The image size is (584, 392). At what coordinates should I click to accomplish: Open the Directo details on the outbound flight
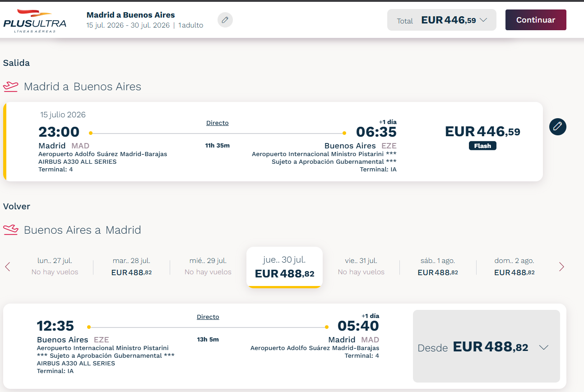pos(217,123)
